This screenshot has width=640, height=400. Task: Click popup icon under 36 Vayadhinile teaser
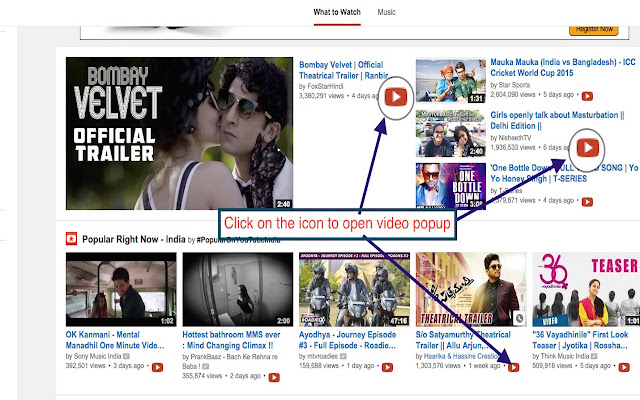[x=624, y=367]
